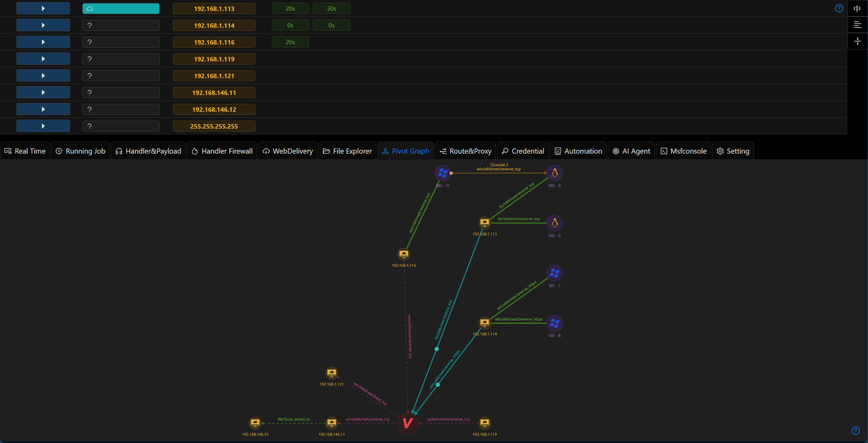Viewport: 868px width, 443px height.
Task: Click the 192.168.1.114 IP tag
Action: 214,25
